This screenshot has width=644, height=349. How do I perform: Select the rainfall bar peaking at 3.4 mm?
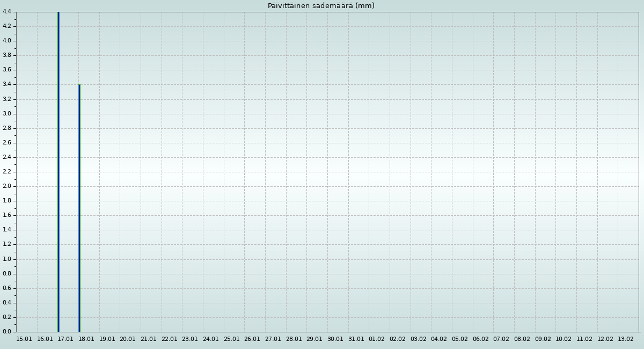(x=79, y=208)
